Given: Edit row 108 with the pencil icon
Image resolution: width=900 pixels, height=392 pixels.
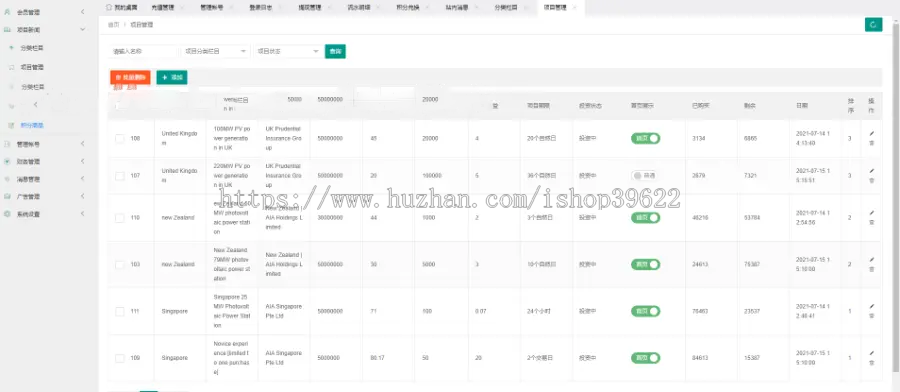Looking at the screenshot, I should pos(872,133).
